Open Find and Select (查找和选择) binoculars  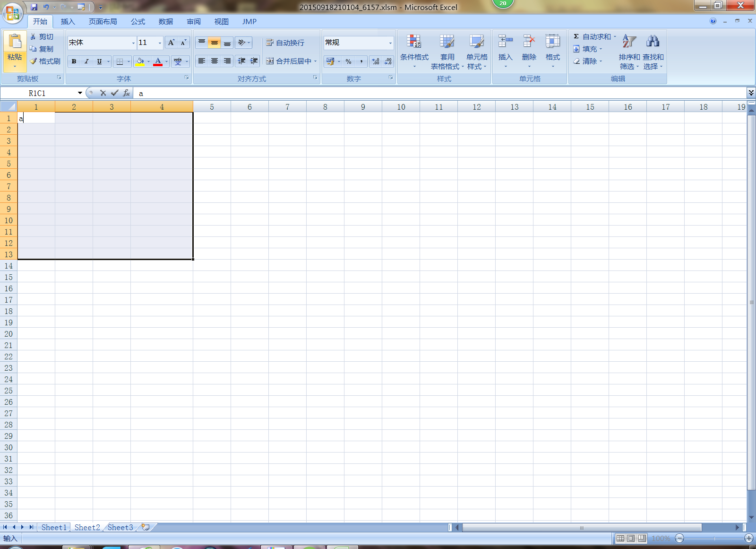pos(653,43)
